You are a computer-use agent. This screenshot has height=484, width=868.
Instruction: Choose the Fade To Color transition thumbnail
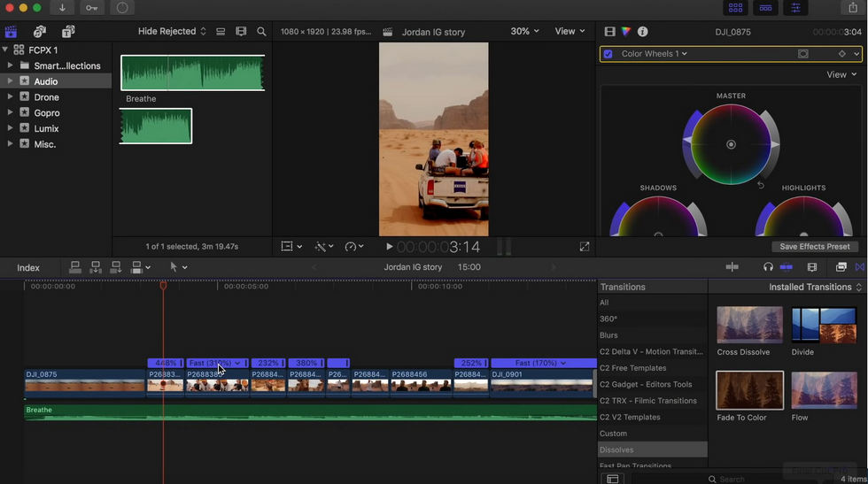pyautogui.click(x=750, y=390)
